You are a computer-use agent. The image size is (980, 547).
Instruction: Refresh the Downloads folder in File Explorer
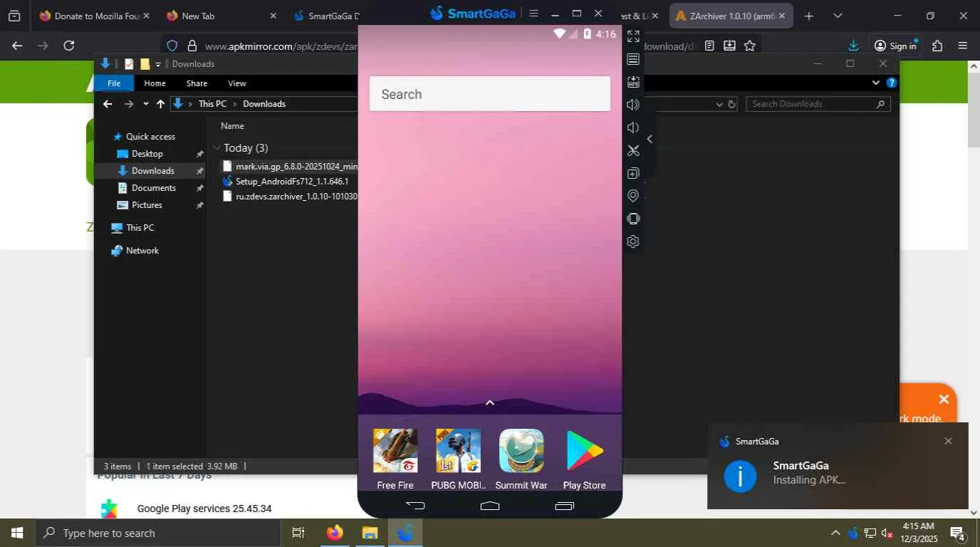coord(731,104)
